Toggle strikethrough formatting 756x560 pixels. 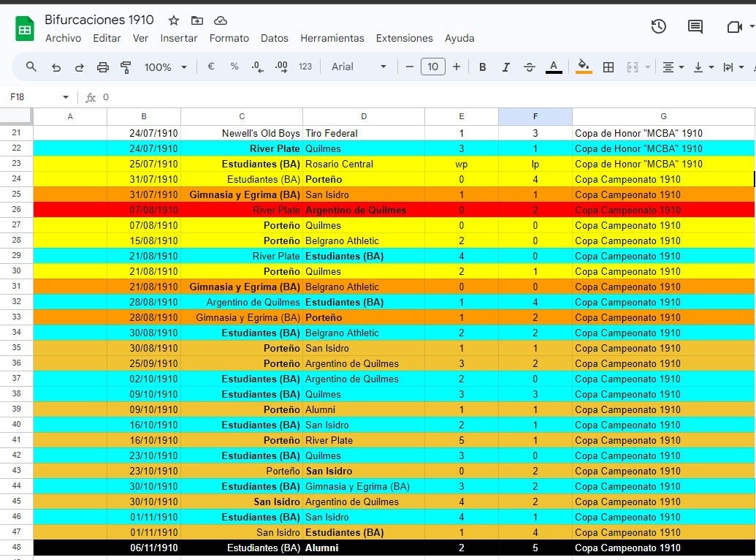529,67
